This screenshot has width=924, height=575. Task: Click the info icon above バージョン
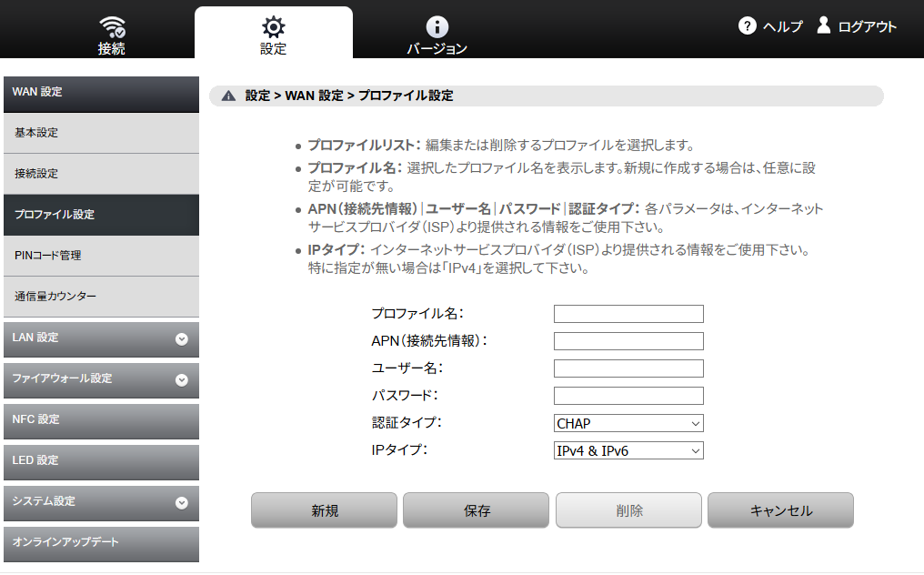(x=437, y=25)
